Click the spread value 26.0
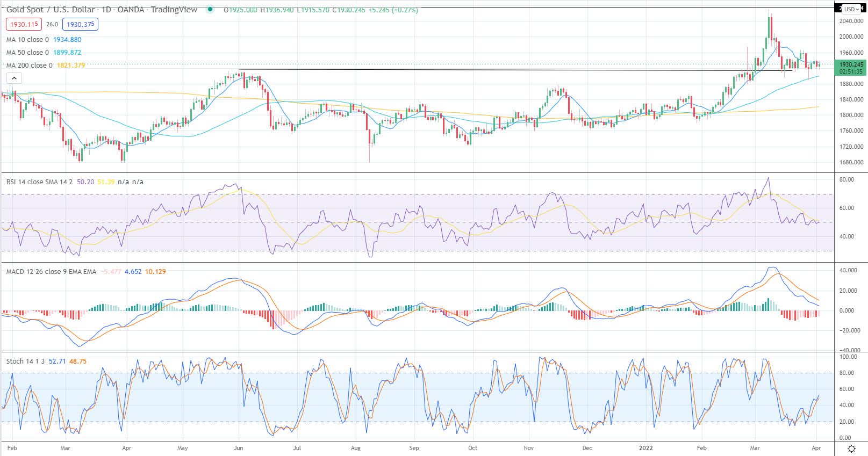Screen dimensions: 868x456 (x=52, y=24)
